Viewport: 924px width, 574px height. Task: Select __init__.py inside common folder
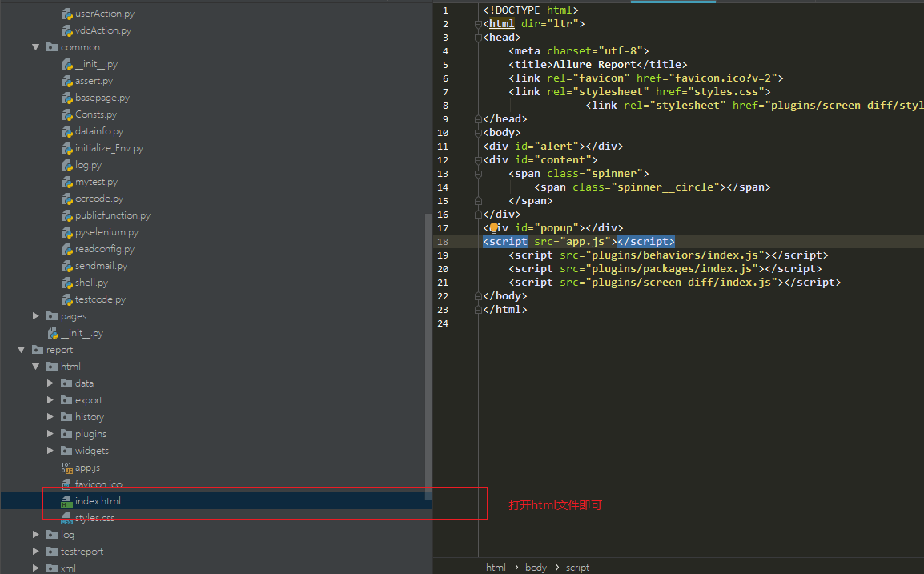click(x=96, y=64)
